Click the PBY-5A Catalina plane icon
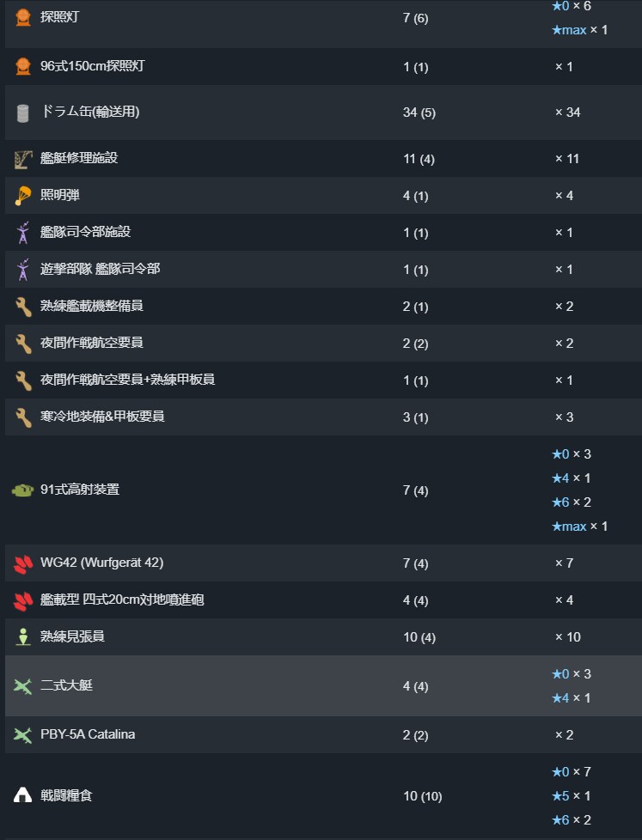 click(23, 735)
